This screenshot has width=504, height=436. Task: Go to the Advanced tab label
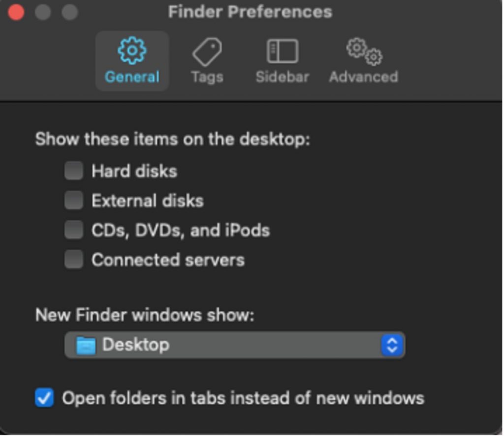pos(363,77)
